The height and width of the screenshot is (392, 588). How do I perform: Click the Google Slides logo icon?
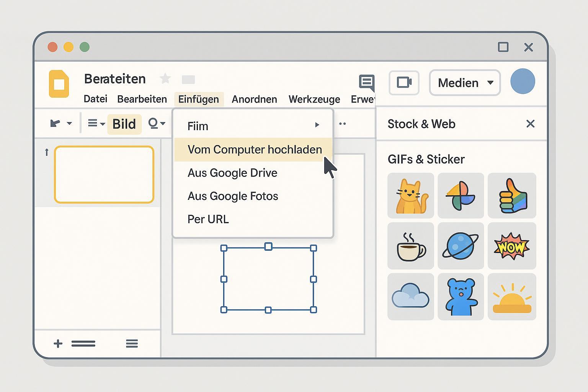pos(59,84)
